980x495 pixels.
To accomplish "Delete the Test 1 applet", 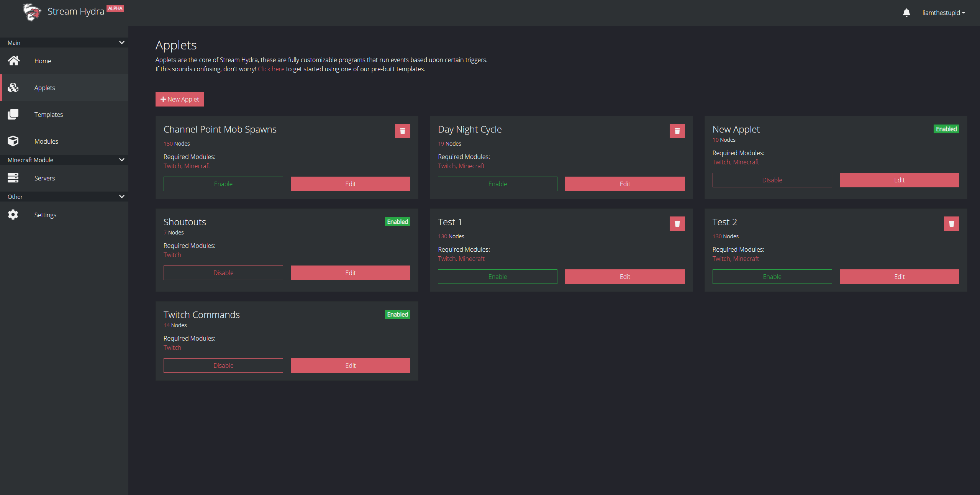I will [677, 224].
